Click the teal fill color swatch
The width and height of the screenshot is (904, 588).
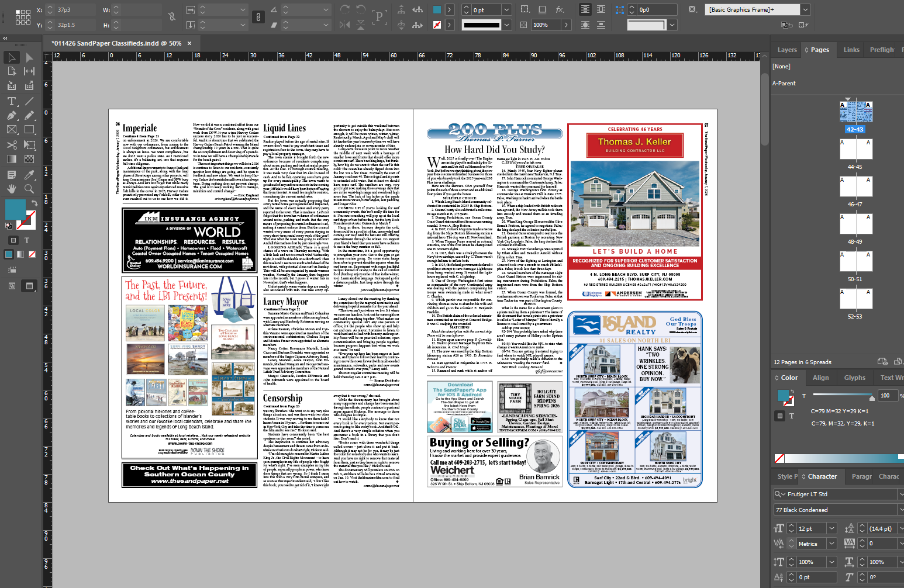15,209
